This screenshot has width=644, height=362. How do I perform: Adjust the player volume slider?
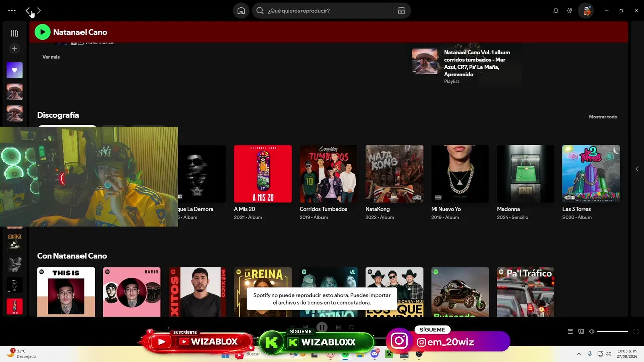tap(612, 331)
